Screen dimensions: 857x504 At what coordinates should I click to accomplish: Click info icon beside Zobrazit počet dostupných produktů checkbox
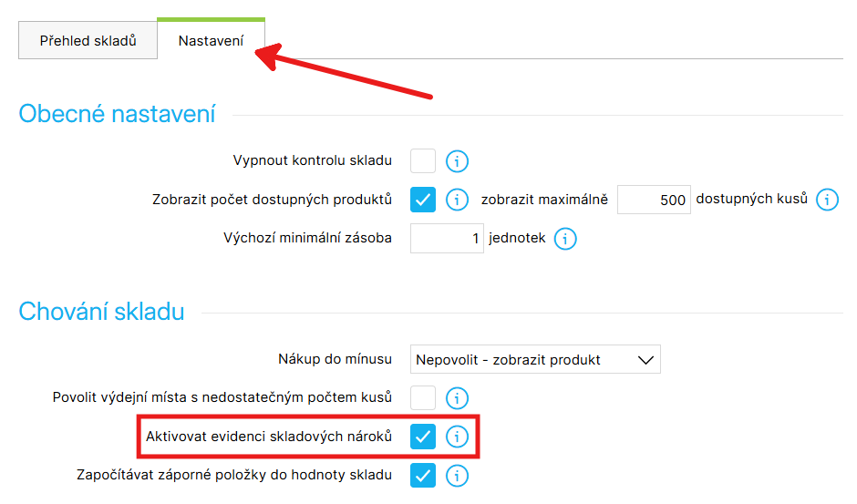pyautogui.click(x=457, y=200)
